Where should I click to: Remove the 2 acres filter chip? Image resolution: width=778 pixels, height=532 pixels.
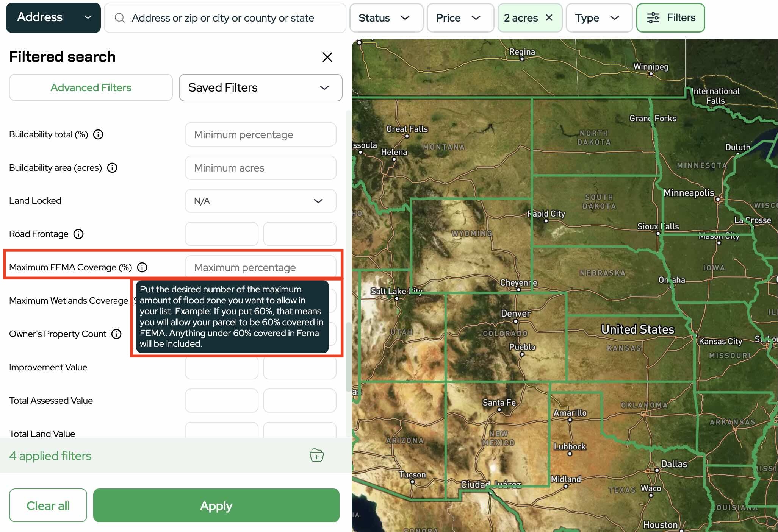(549, 17)
